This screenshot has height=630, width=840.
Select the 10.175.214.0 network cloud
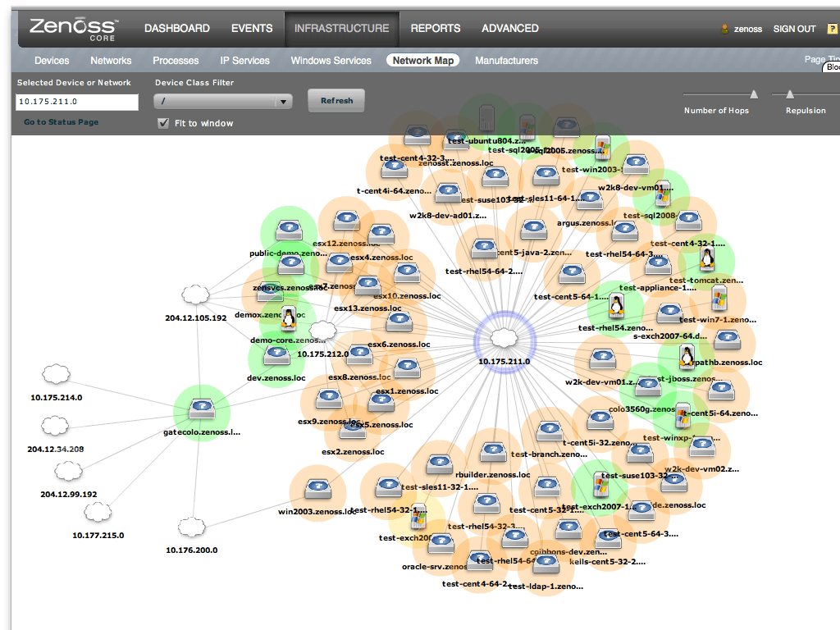tap(57, 374)
